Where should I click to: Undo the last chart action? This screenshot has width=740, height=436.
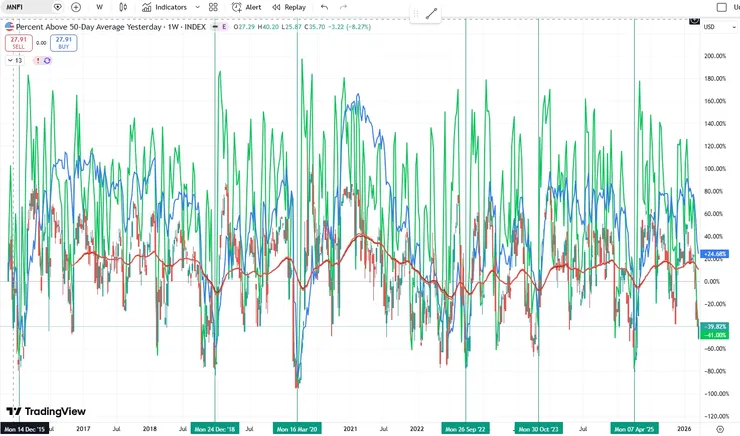[x=324, y=7]
